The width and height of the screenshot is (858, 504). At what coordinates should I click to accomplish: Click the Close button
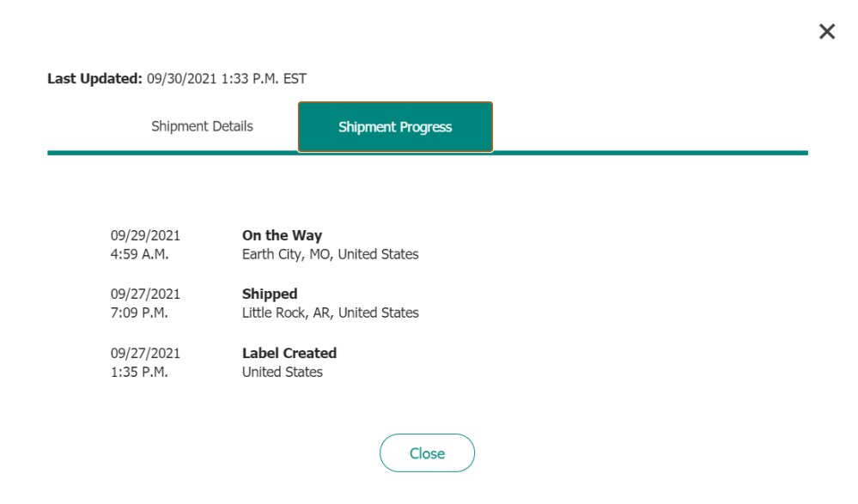pyautogui.click(x=427, y=452)
